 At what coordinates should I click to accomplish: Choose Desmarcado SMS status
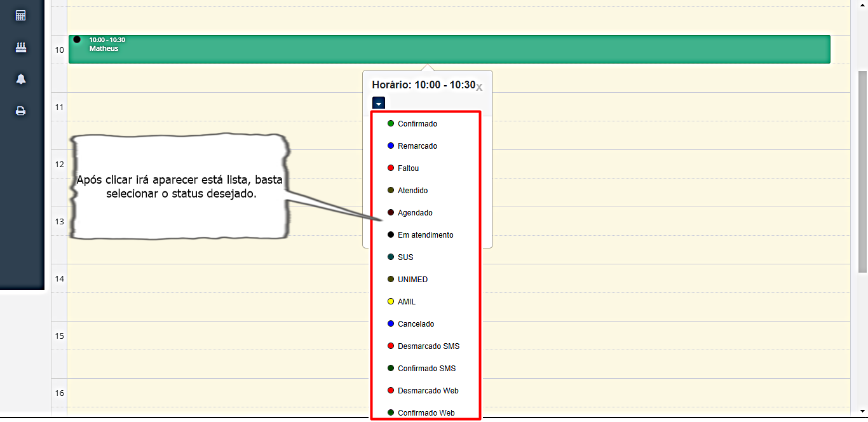(428, 346)
